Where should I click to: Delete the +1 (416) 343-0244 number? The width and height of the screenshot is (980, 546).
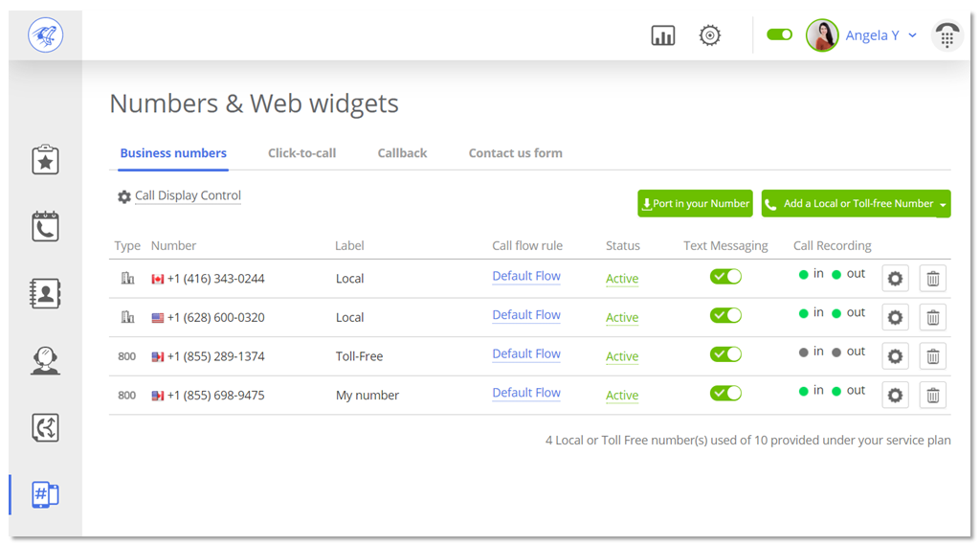[x=932, y=279]
